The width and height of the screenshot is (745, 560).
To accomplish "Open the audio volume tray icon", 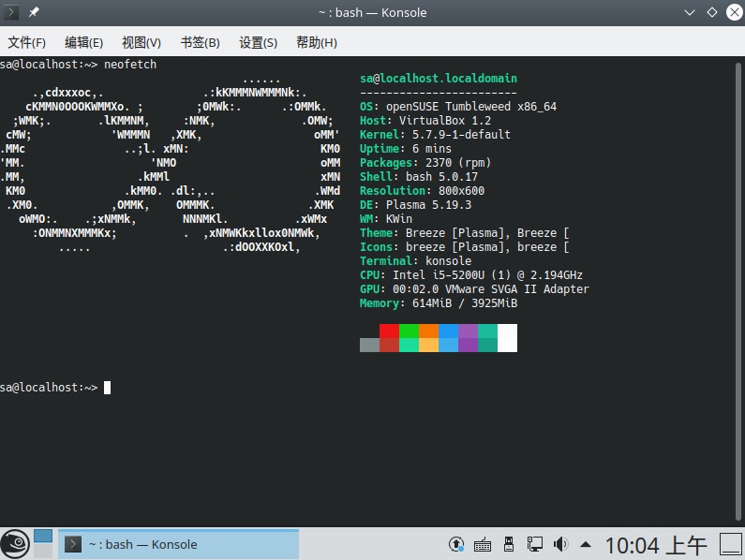I will tap(560, 544).
